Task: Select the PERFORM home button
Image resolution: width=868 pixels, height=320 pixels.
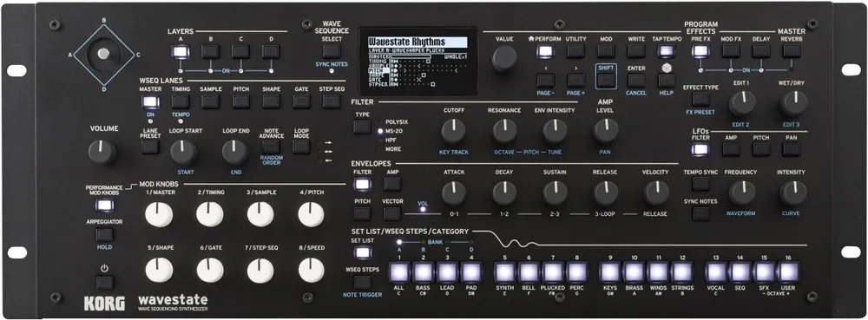Action: (x=545, y=51)
